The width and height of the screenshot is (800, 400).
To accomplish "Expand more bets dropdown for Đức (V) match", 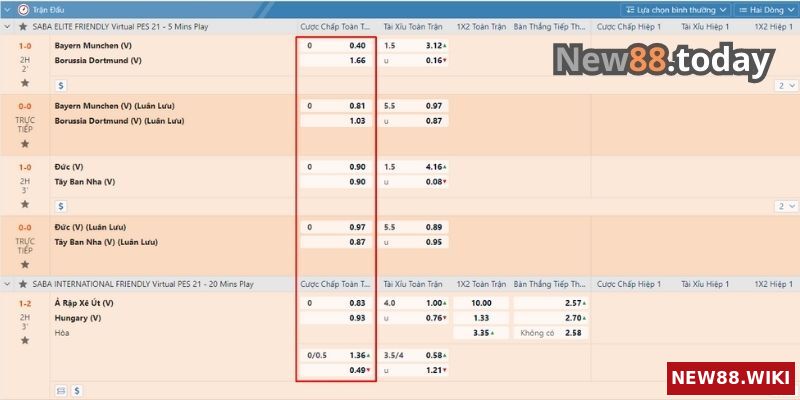I will (787, 206).
